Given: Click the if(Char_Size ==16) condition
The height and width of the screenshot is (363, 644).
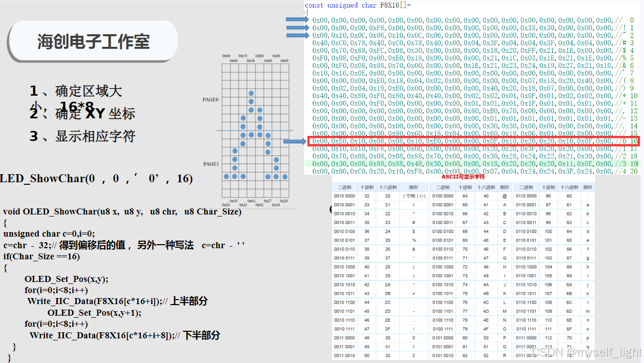Looking at the screenshot, I should 41,256.
